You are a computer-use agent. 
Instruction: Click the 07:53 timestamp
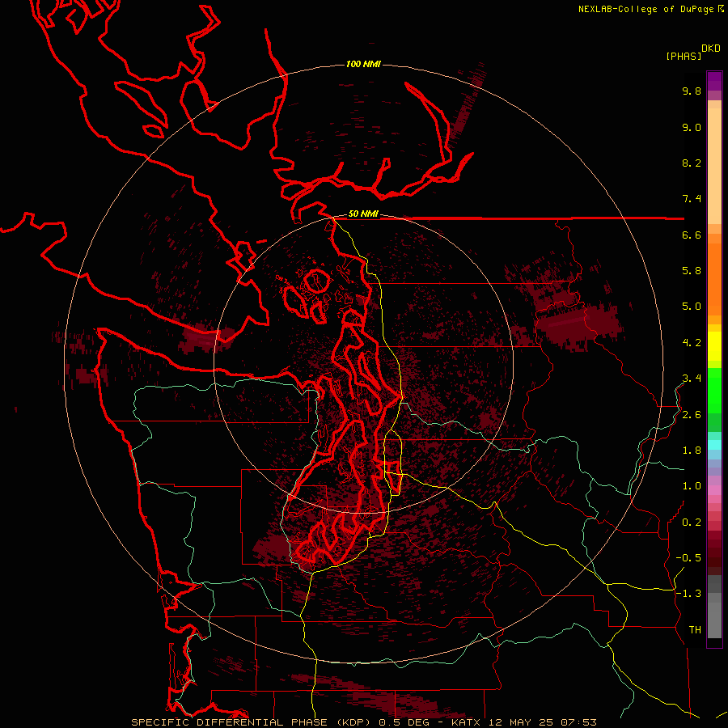(578, 722)
